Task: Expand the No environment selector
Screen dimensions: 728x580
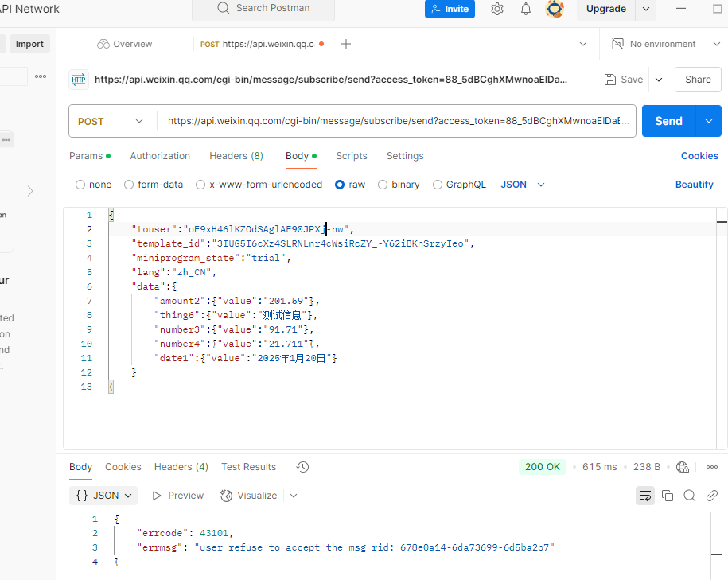Action: [716, 44]
